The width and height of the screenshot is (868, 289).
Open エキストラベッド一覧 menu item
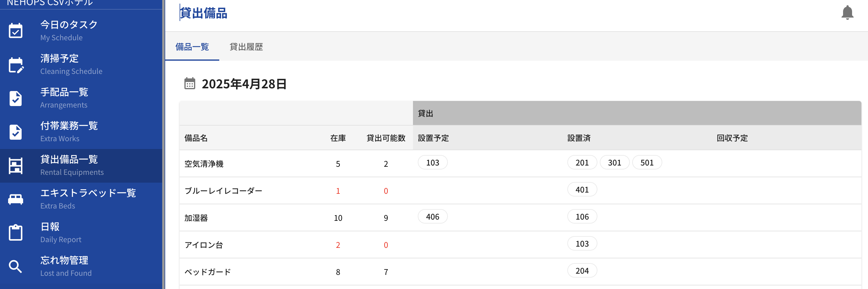point(88,193)
